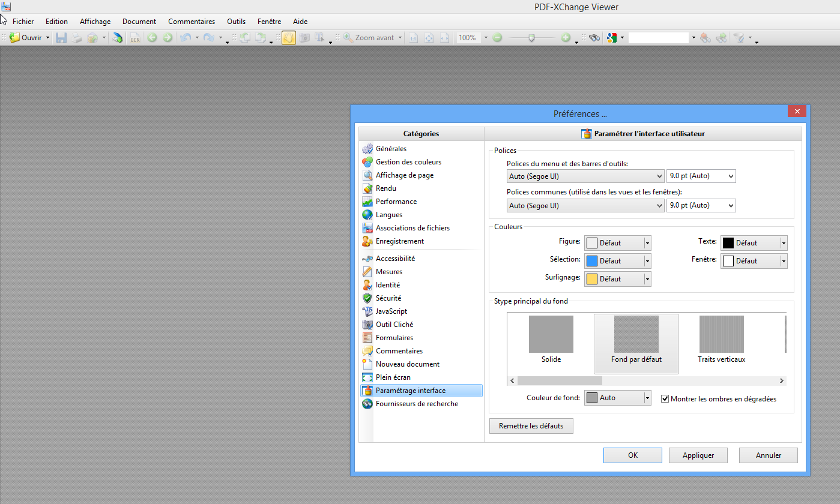
Task: Open the Commentaires menu
Action: (192, 22)
